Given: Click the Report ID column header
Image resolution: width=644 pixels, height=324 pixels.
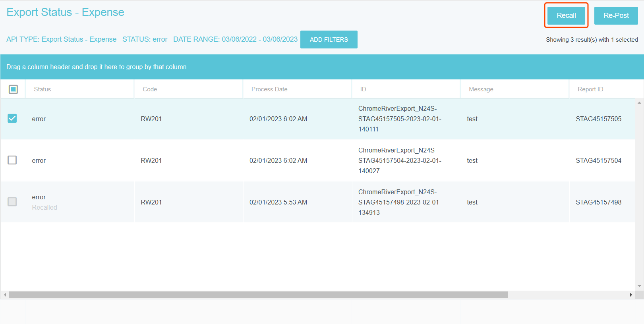Looking at the screenshot, I should pos(590,89).
